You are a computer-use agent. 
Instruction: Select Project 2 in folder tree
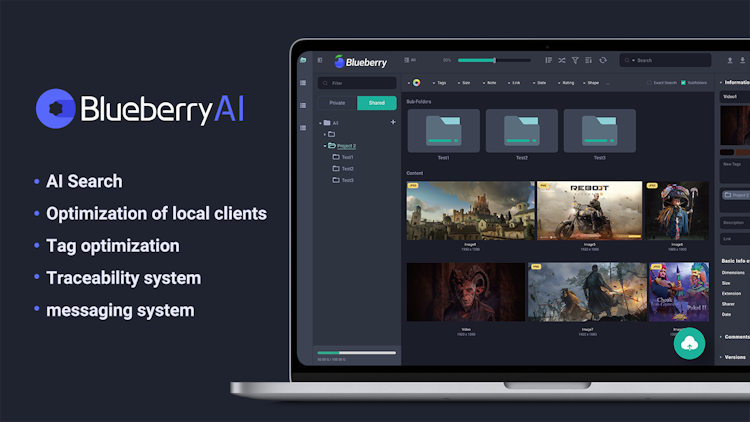click(x=342, y=146)
